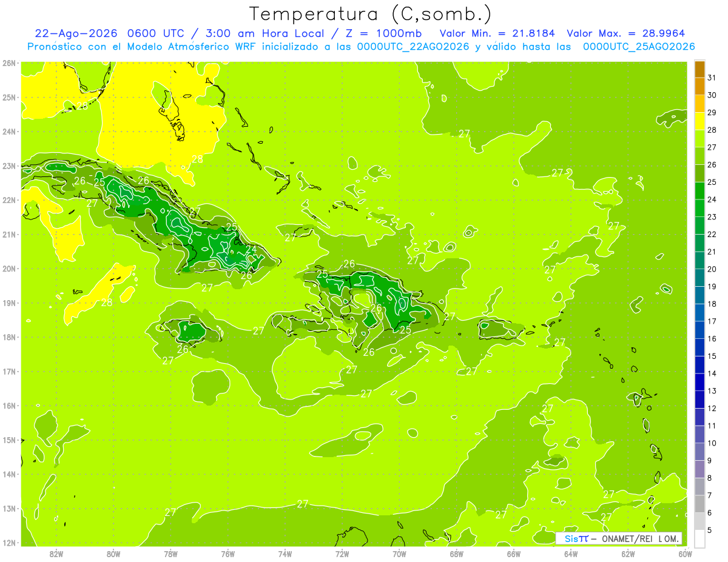The width and height of the screenshot is (728, 562).
Task: Click the '24' contour label over eastern Cuba
Action: (251, 249)
